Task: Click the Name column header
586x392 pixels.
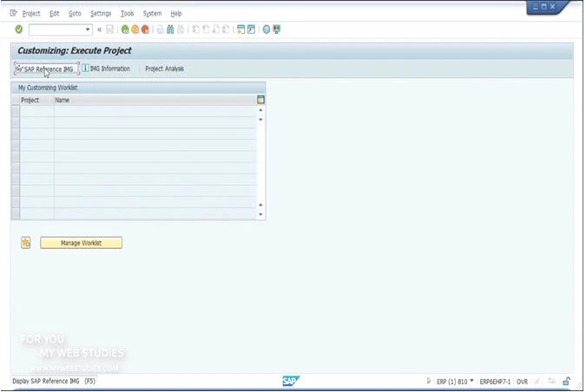Action: (x=155, y=100)
